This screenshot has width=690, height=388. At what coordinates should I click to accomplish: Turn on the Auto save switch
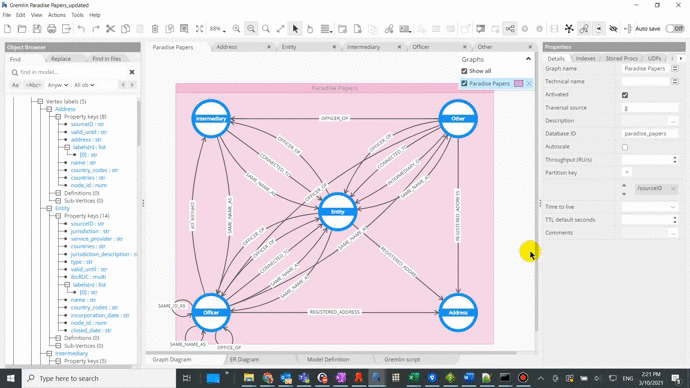[674, 29]
